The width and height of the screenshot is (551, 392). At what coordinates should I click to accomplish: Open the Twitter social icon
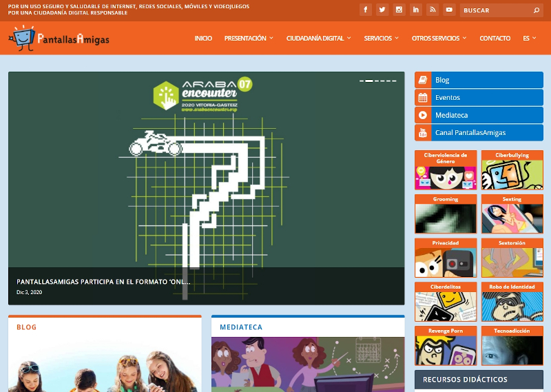click(x=382, y=10)
